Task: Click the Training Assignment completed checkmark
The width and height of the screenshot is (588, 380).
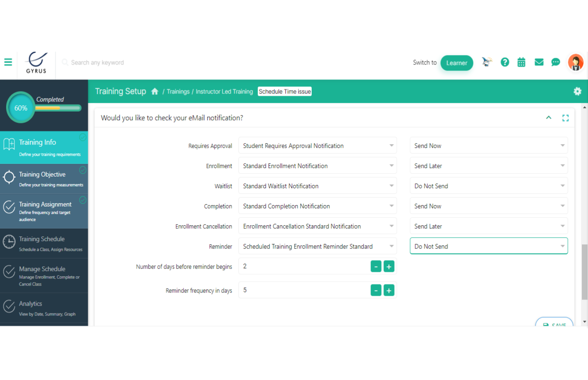Action: (x=83, y=200)
